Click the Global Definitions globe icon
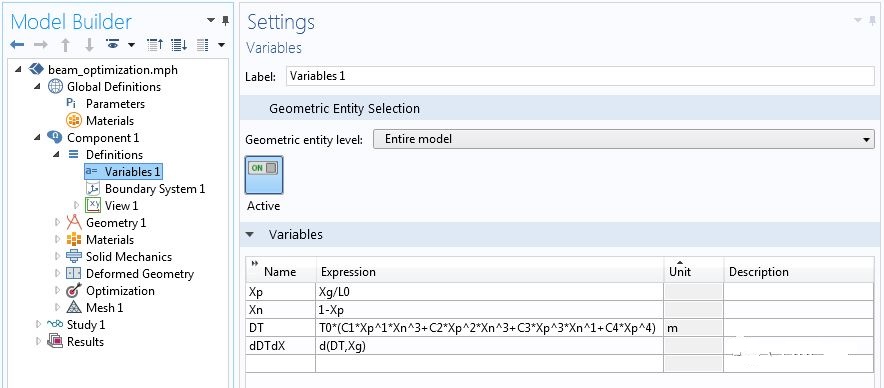Screen dimensions: 884x388 [55, 86]
